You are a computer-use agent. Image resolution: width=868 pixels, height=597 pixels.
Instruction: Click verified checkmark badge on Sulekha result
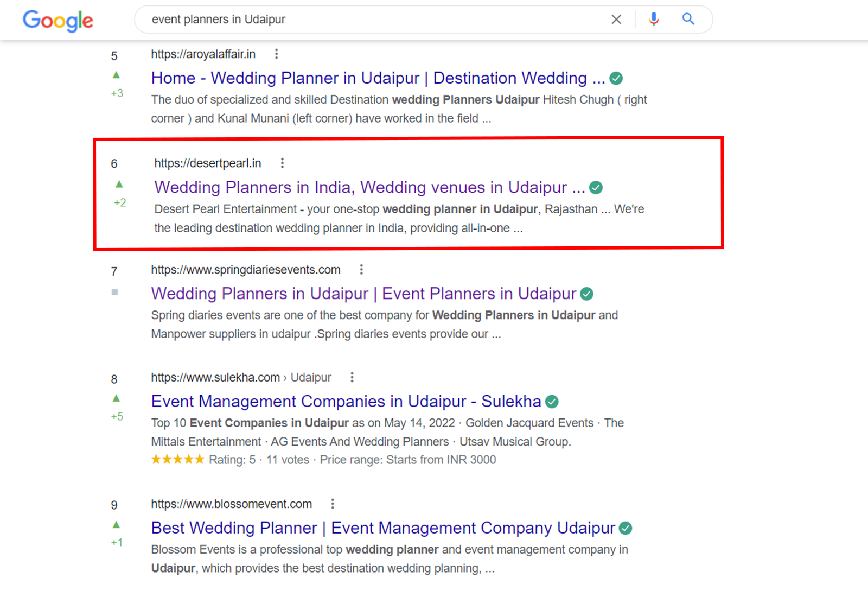pos(552,402)
